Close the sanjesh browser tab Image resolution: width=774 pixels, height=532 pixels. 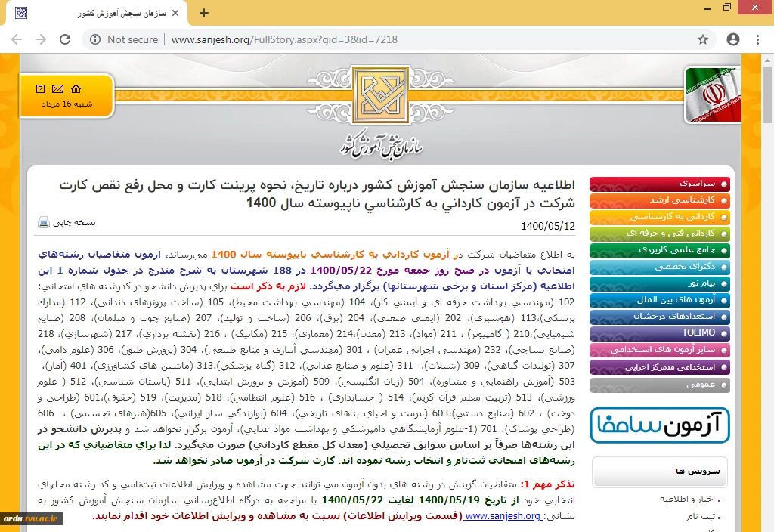[175, 14]
